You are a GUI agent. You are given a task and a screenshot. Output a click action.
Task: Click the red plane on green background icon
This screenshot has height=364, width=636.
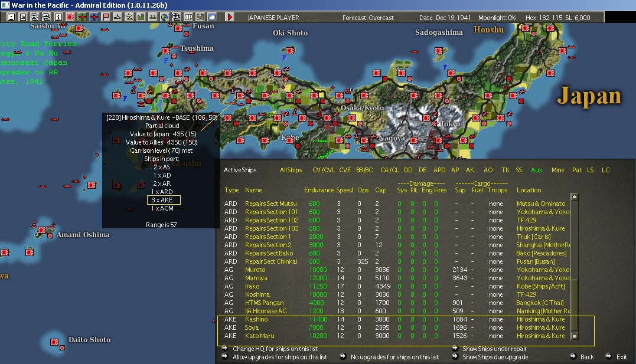pyautogui.click(x=82, y=17)
